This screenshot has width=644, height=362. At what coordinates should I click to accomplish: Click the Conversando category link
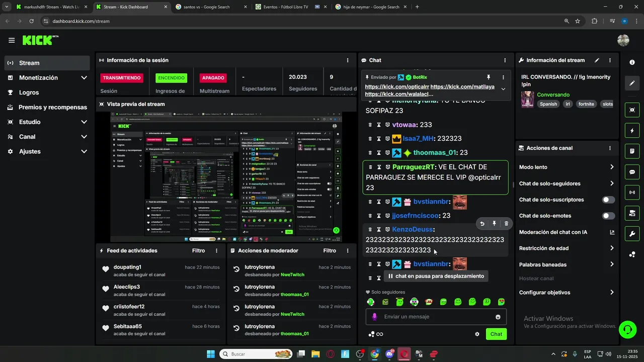[553, 95]
